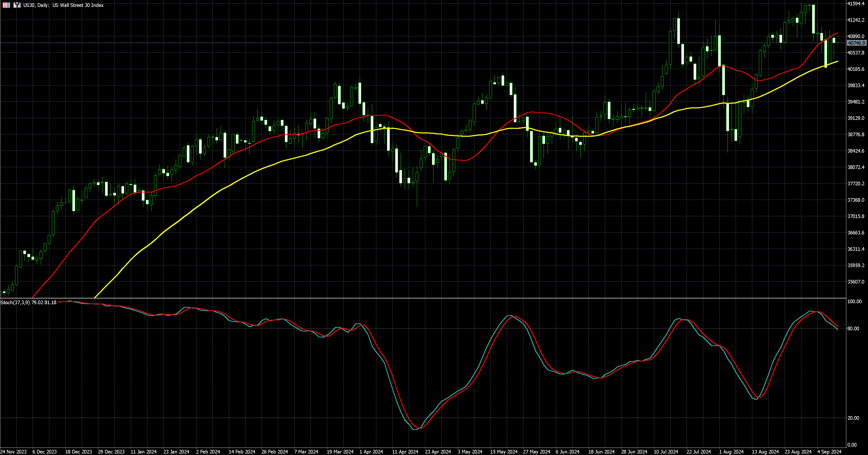Click the 13 Aug 2024 date label
Image resolution: width=868 pixels, height=455 pixels.
[765, 452]
